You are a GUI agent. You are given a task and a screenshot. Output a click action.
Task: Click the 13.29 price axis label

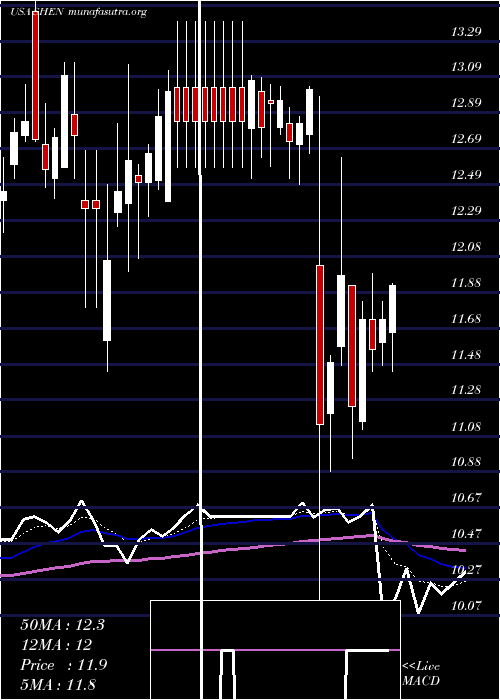pyautogui.click(x=466, y=32)
